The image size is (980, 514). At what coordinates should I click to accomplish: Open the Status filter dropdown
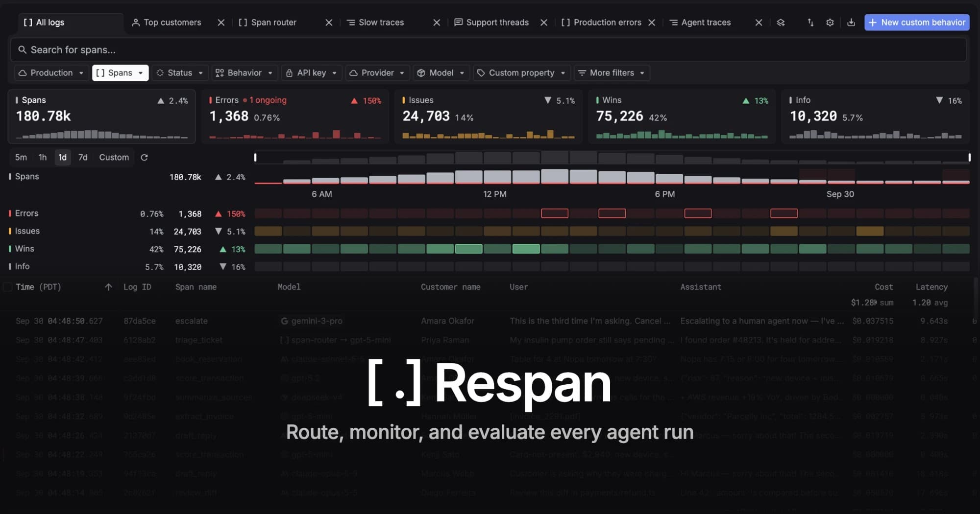click(180, 73)
